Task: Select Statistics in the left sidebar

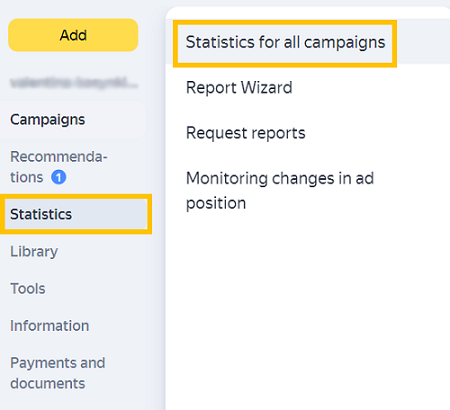Action: click(76, 214)
